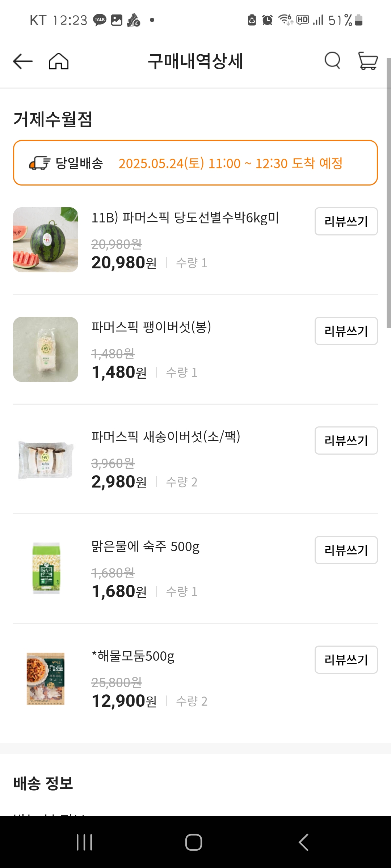Go to home via house icon
This screenshot has height=868, width=391.
tap(59, 61)
